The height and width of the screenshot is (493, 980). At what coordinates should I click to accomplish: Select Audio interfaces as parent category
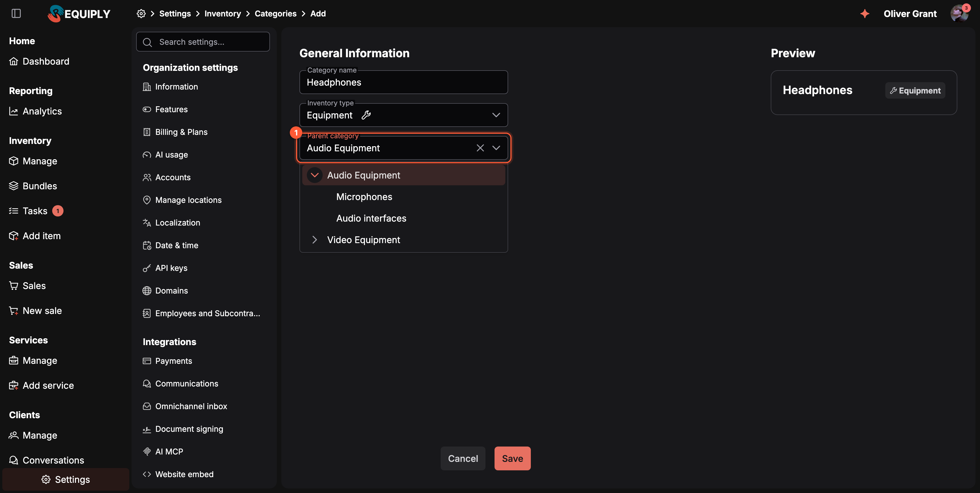tap(371, 218)
